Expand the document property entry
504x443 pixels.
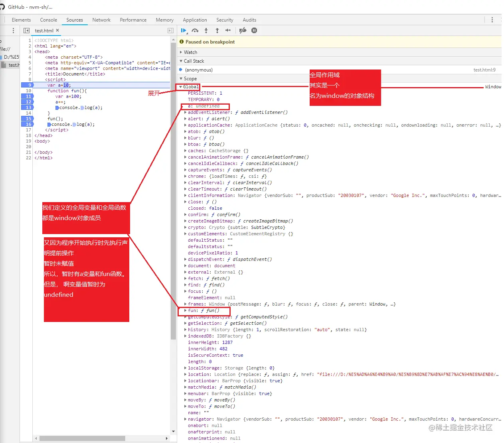(x=185, y=266)
